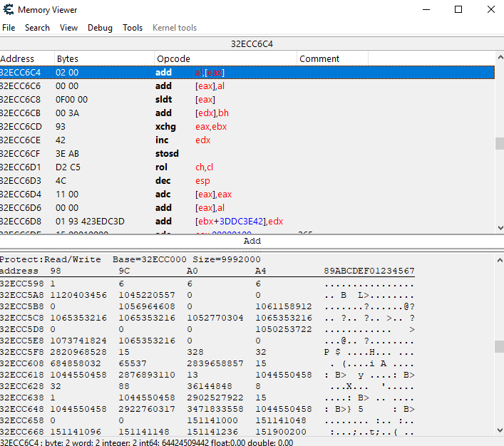Click the hex view scrollbar thumb
This screenshot has height=446, width=504.
click(500, 346)
